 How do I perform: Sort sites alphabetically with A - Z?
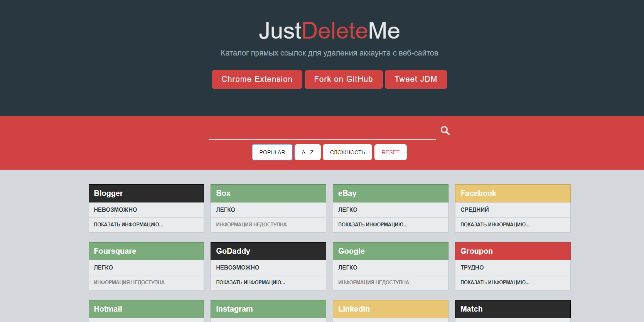[307, 152]
